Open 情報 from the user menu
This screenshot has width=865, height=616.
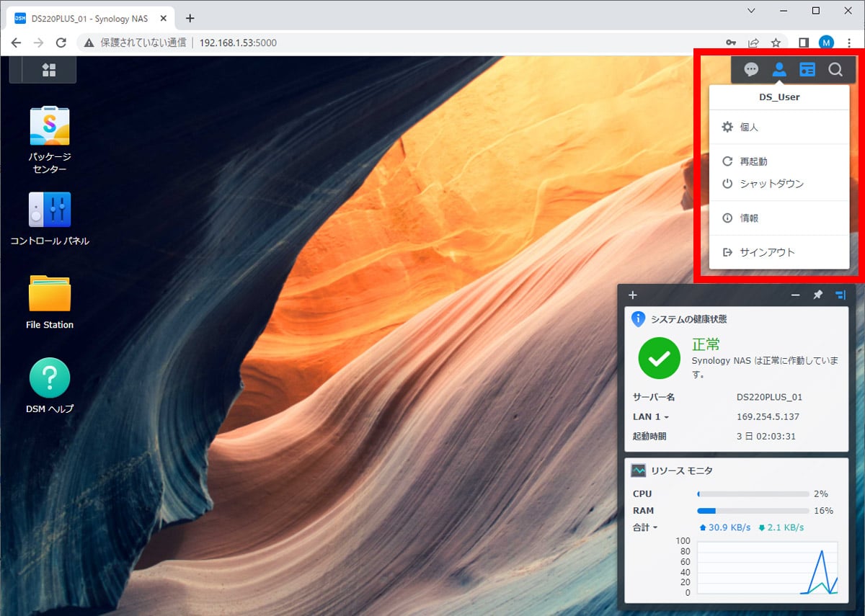pos(749,218)
